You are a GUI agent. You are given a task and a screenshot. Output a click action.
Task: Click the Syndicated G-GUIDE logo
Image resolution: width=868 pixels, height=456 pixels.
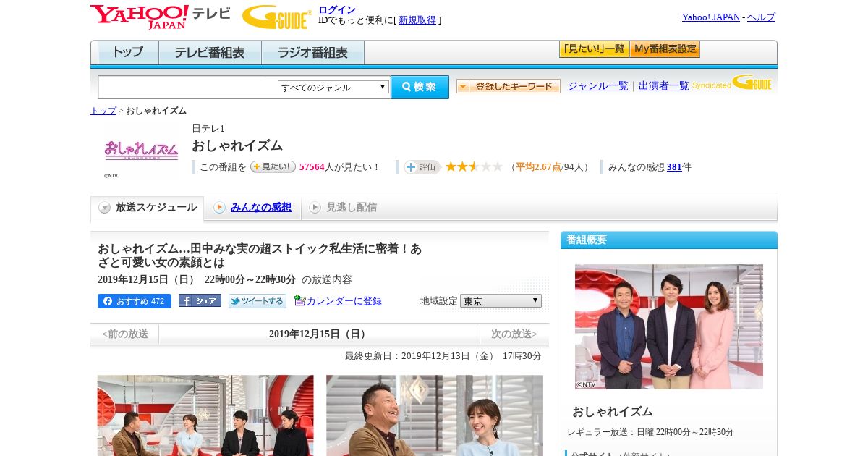(x=731, y=83)
